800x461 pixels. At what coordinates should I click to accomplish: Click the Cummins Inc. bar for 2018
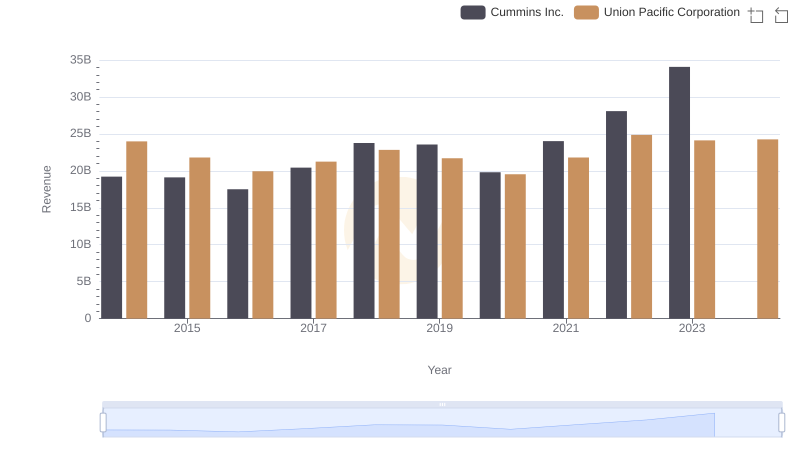[x=364, y=231]
